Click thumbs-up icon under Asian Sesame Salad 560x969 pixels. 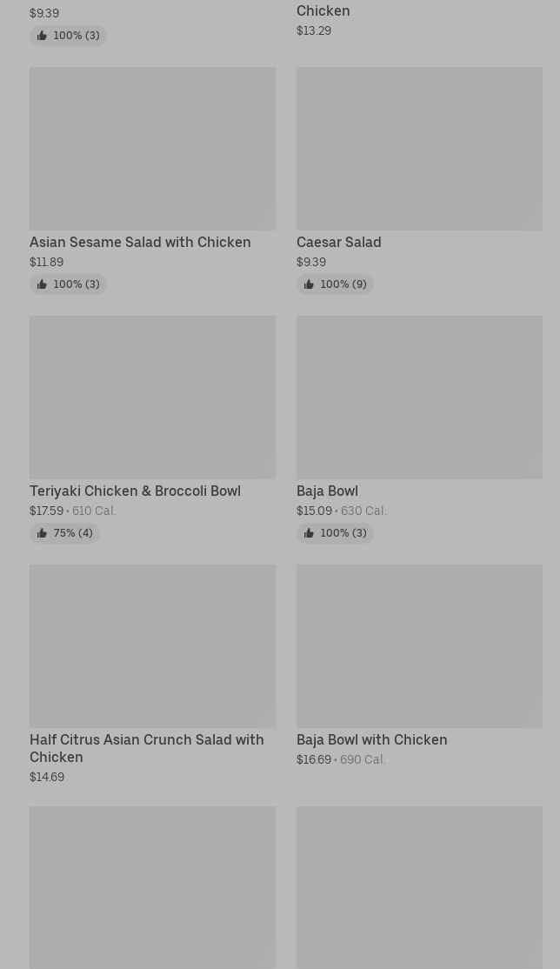[42, 284]
